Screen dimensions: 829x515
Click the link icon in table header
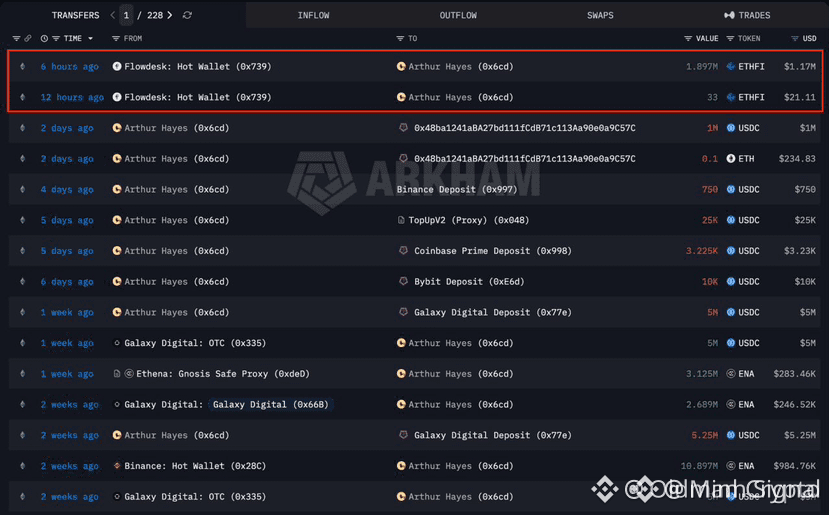[x=27, y=39]
